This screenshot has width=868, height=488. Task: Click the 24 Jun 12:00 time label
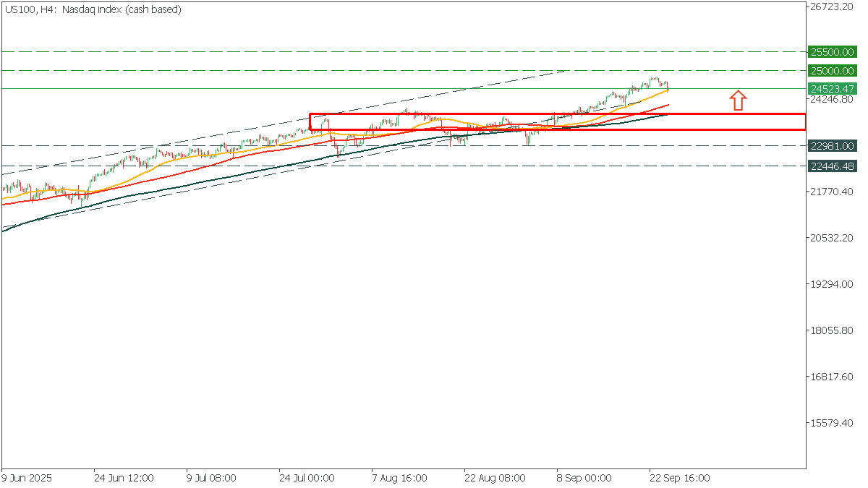124,478
